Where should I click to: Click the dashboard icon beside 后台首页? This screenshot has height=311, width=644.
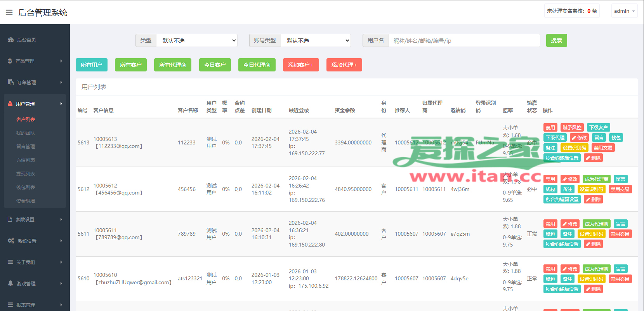pos(10,40)
